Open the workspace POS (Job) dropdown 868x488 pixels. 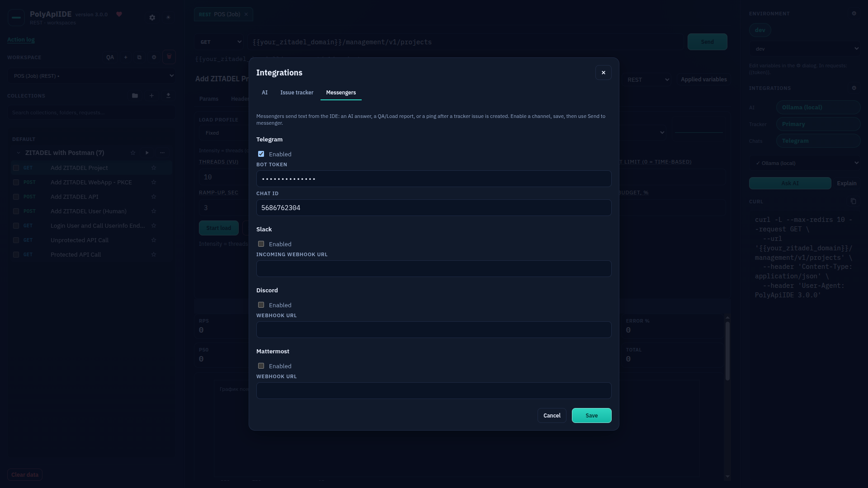click(x=92, y=76)
